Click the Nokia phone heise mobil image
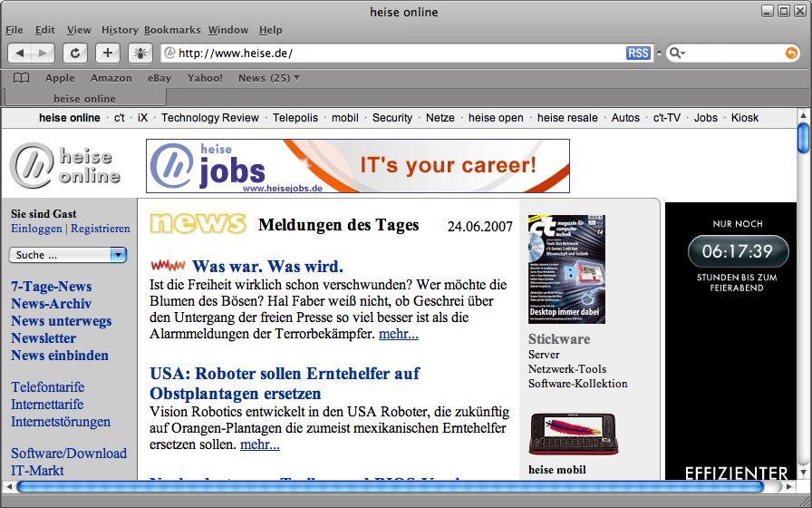 (x=574, y=434)
